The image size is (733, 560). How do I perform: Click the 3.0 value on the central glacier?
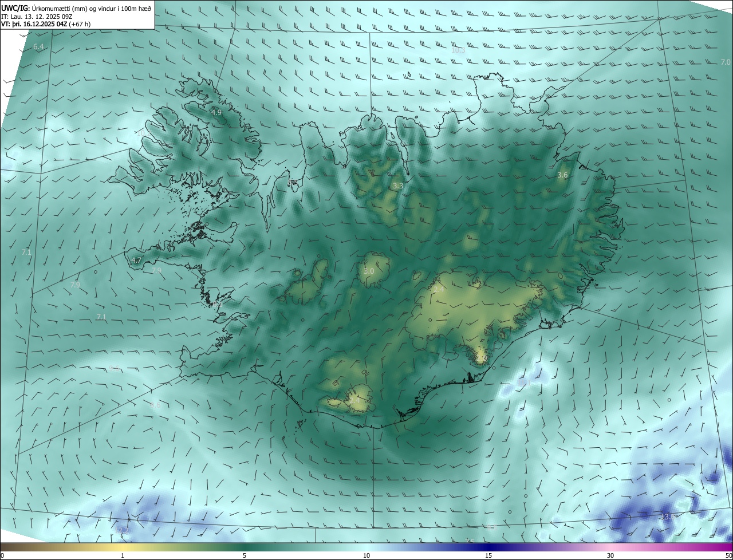[369, 271]
